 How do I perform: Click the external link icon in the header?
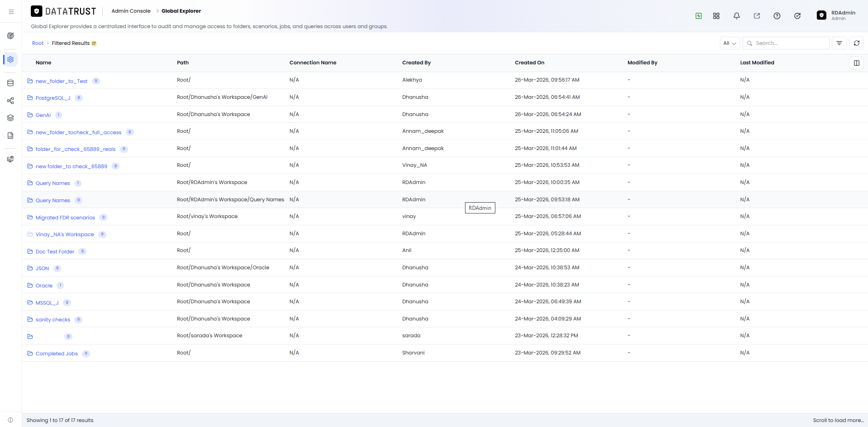pyautogui.click(x=757, y=16)
